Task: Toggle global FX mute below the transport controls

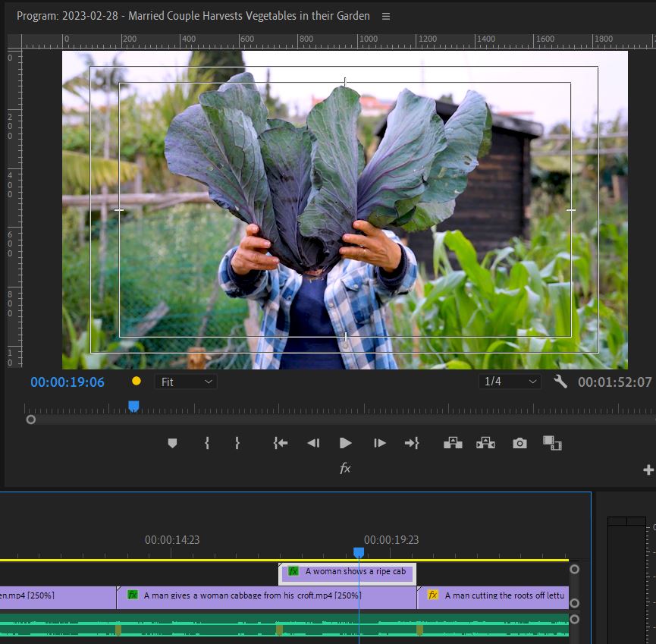Action: tap(345, 468)
